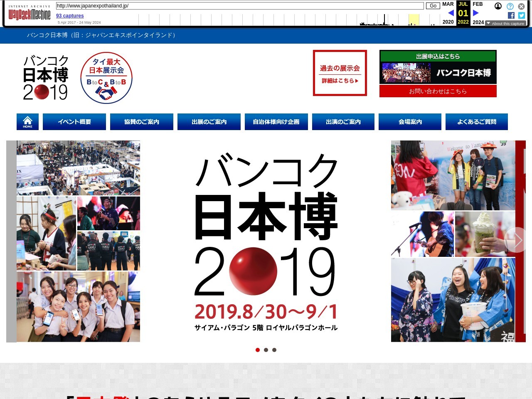The height and width of the screenshot is (399, 532).
Task: Open 協賛のご案内 menu item
Action: tap(142, 122)
